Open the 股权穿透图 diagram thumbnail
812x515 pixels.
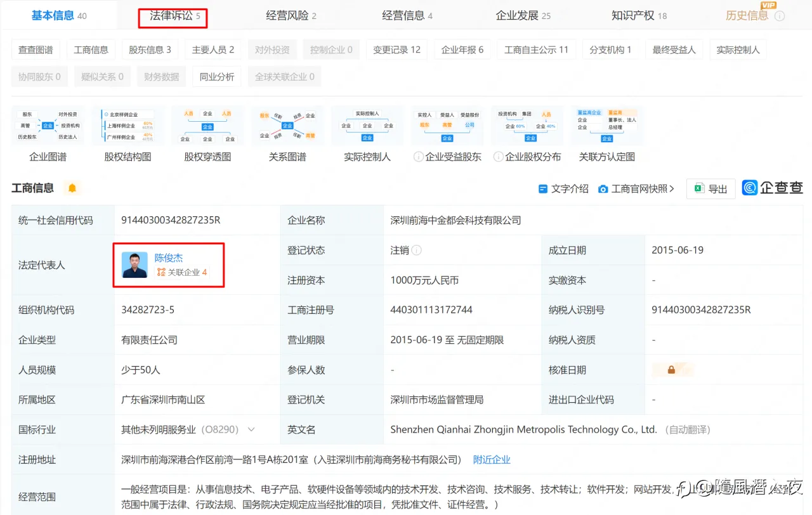coord(207,126)
